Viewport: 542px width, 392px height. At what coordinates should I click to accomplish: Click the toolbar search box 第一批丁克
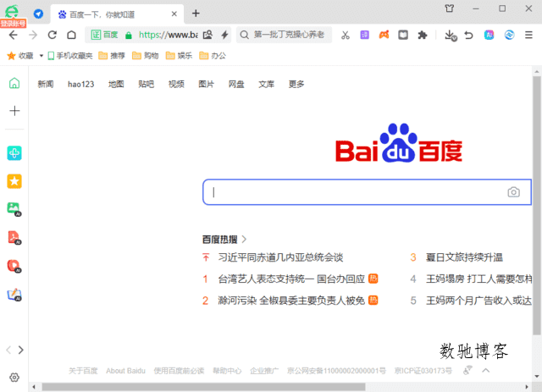point(285,35)
